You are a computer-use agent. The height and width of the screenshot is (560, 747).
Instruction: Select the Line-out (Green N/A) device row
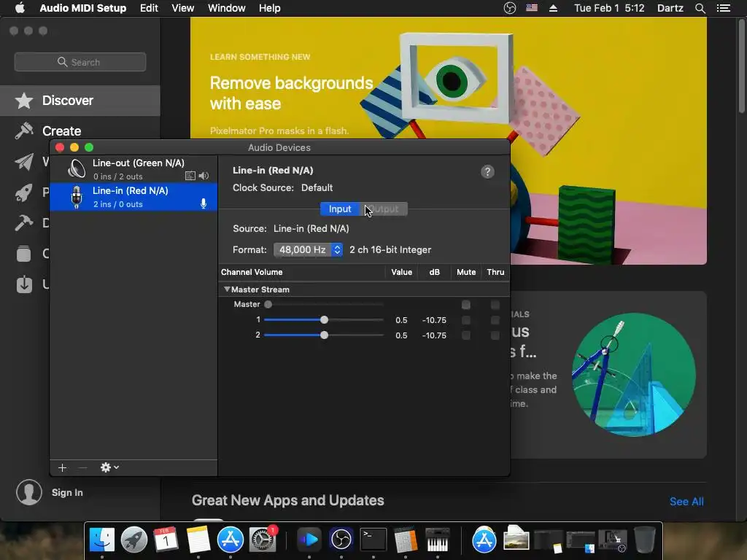133,169
